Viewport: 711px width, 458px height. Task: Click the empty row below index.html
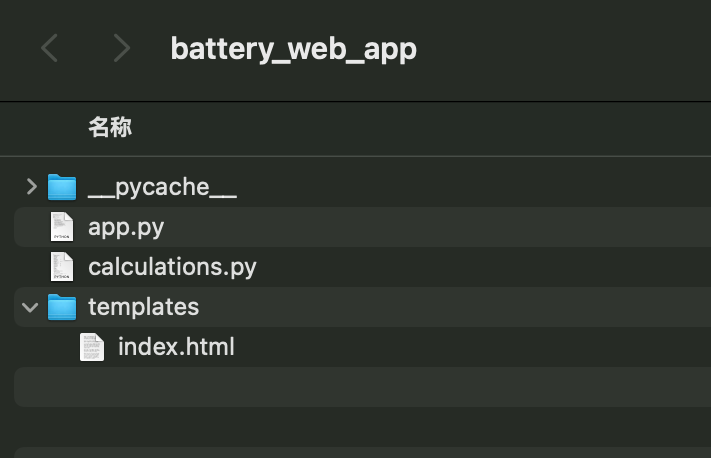[362, 387]
